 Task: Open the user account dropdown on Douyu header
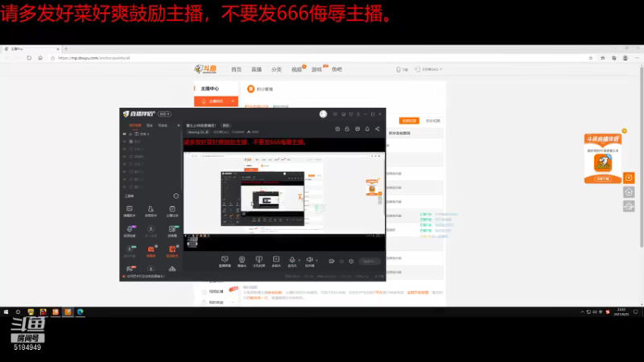click(x=429, y=69)
